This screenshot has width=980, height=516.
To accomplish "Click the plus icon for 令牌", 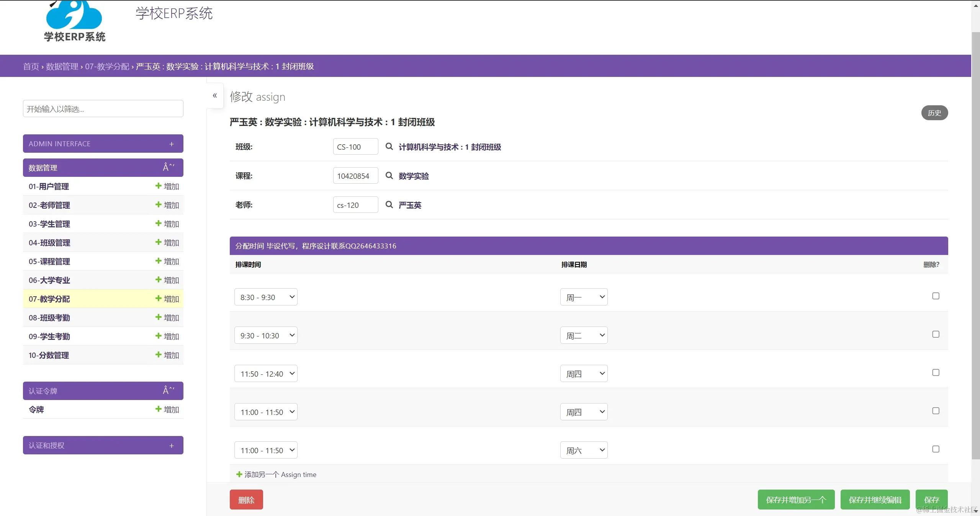I will point(158,409).
